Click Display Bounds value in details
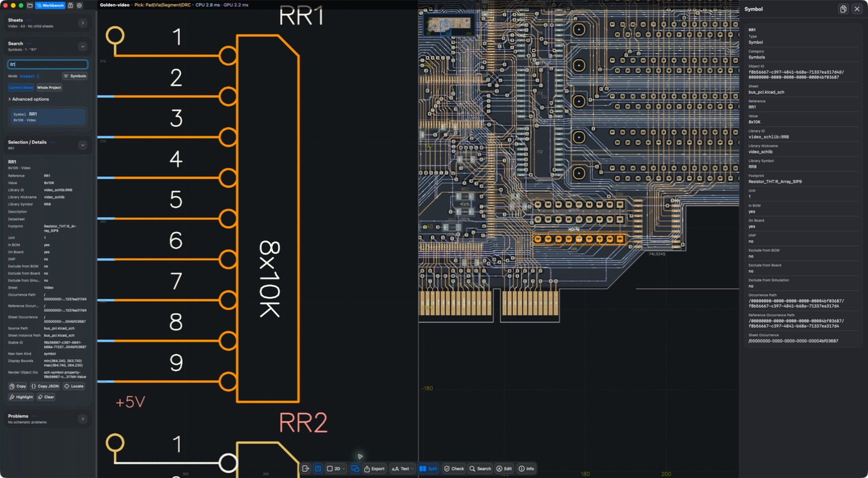Image resolution: width=868 pixels, height=478 pixels. (62, 363)
